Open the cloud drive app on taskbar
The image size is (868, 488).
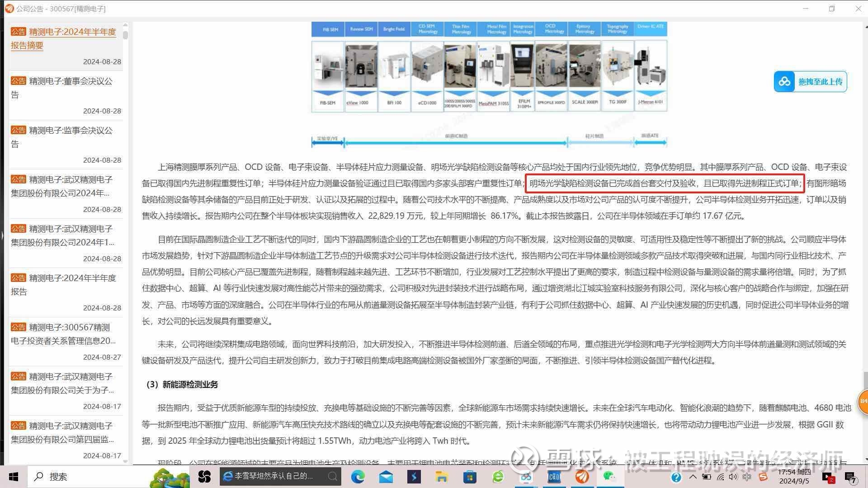click(x=526, y=477)
